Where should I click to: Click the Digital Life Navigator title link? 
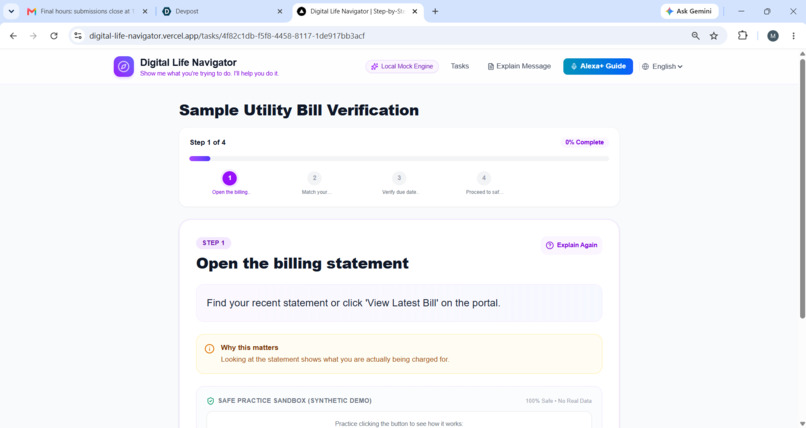(188, 63)
